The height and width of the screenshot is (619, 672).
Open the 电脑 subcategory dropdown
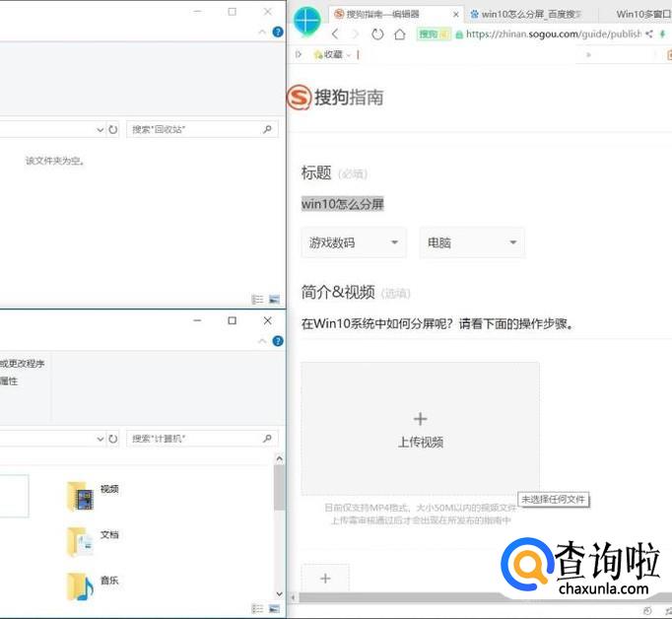click(472, 242)
